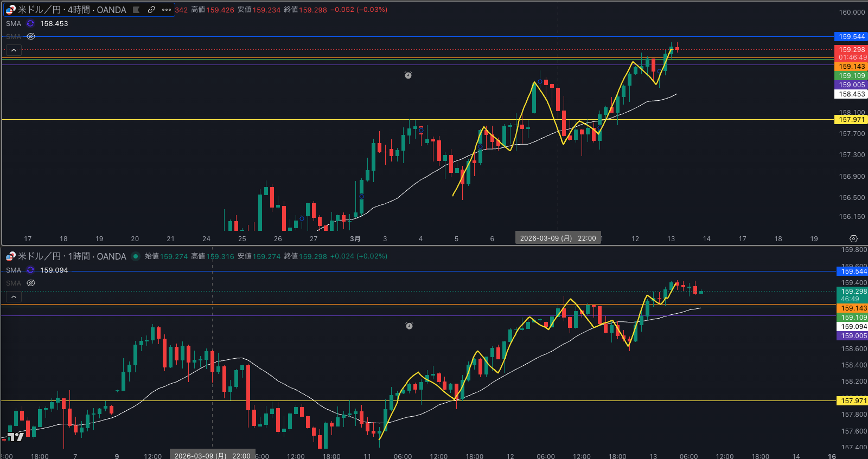The height and width of the screenshot is (459, 868).
Task: Select the yellow 157.971 price label on 4-hour axis
Action: (851, 120)
